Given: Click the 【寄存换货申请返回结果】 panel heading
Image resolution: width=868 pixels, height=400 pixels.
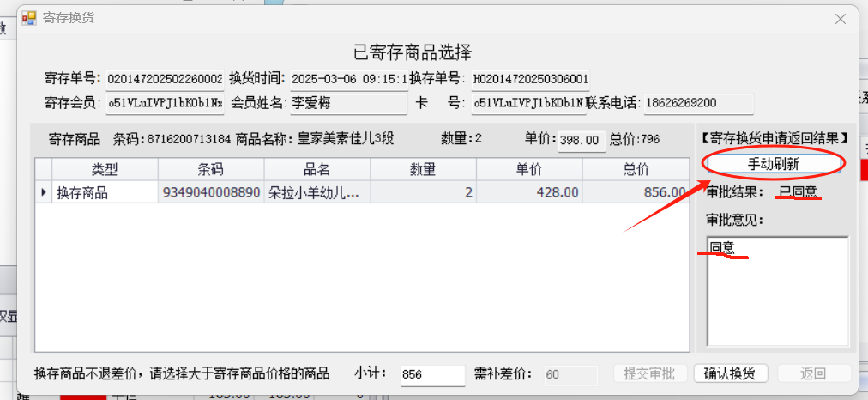Looking at the screenshot, I should (774, 138).
